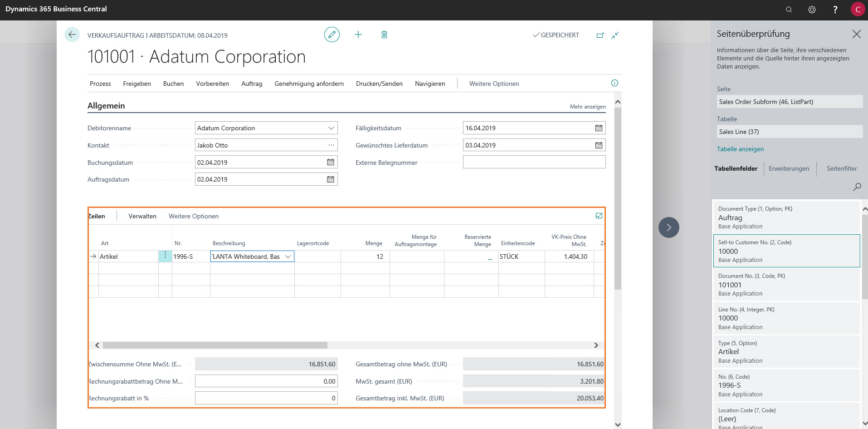
Task: Switch to the Tabellenfelder tab
Action: pyautogui.click(x=736, y=168)
